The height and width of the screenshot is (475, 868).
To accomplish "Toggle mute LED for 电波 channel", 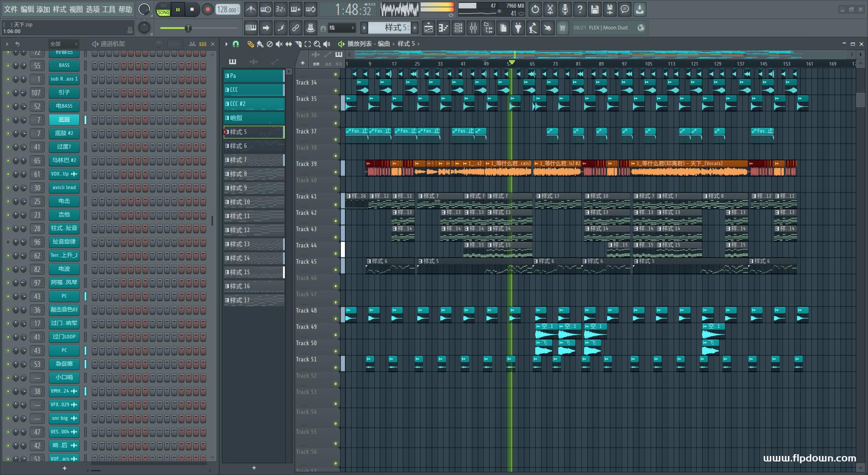I will point(8,269).
